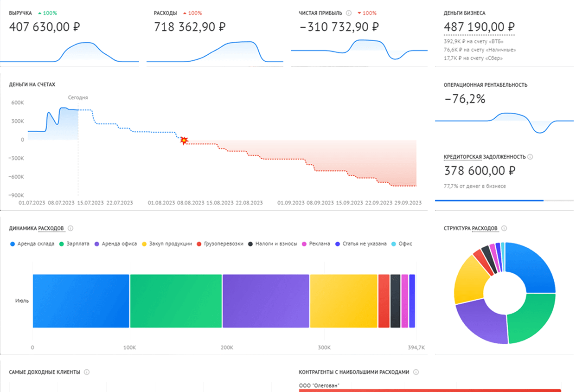The height and width of the screenshot is (392, 576).
Task: Click the info icon next to Кредиторская задолженность
Action: coord(530,157)
